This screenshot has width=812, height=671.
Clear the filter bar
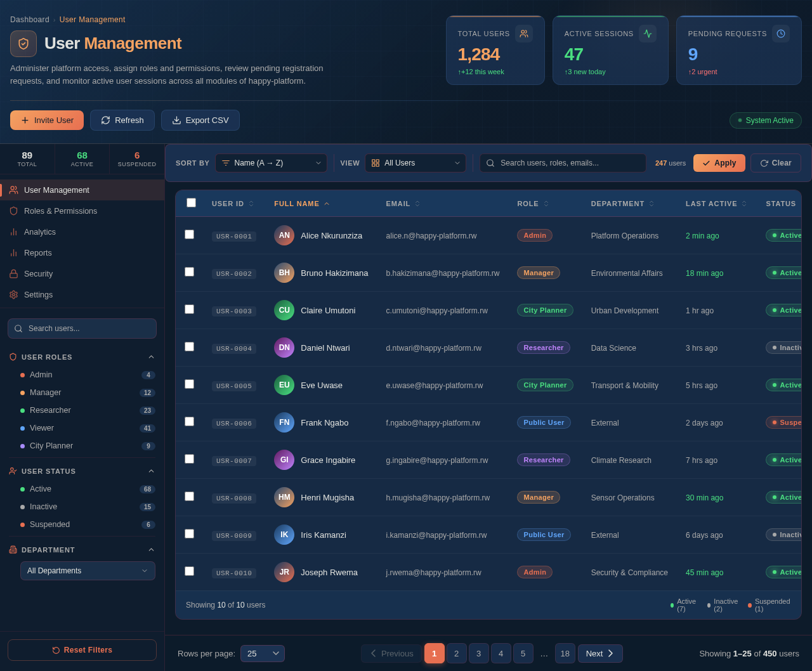click(776, 163)
